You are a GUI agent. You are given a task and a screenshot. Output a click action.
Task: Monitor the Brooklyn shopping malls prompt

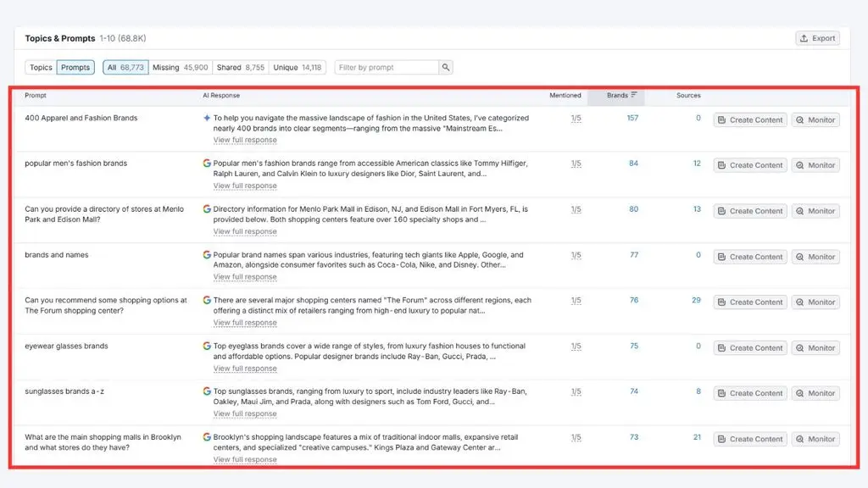coord(815,440)
